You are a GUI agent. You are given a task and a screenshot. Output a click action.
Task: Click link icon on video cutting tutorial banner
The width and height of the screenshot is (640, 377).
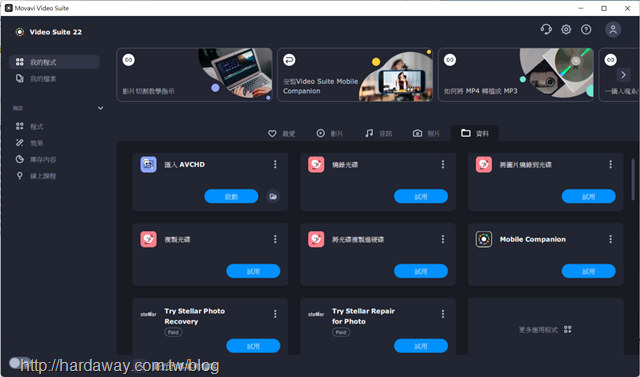point(129,60)
